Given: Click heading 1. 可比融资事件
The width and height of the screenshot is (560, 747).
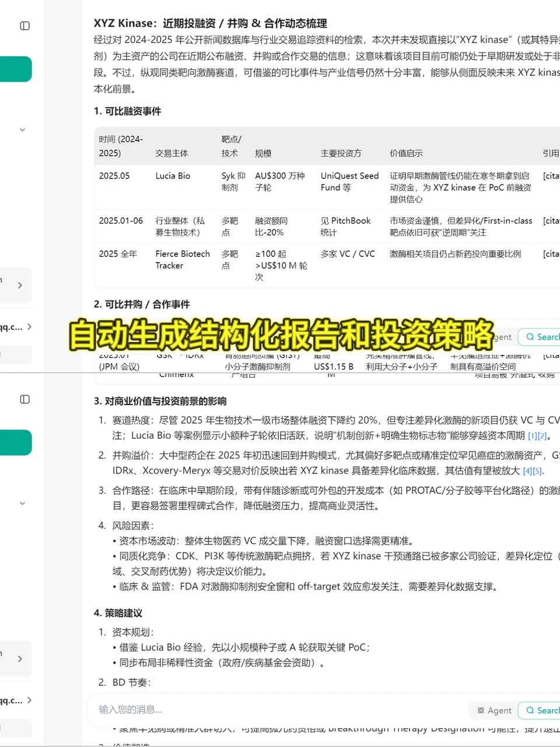Looking at the screenshot, I should tap(127, 111).
